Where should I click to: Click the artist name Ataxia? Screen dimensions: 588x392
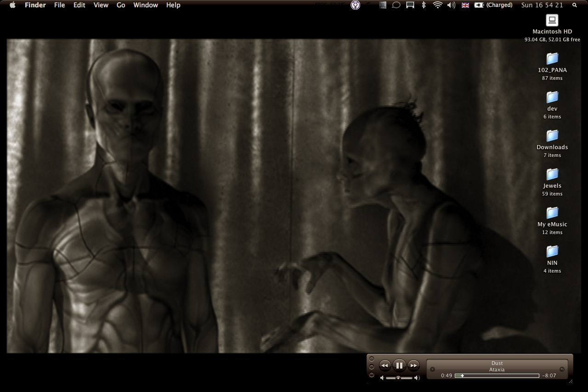[497, 370]
